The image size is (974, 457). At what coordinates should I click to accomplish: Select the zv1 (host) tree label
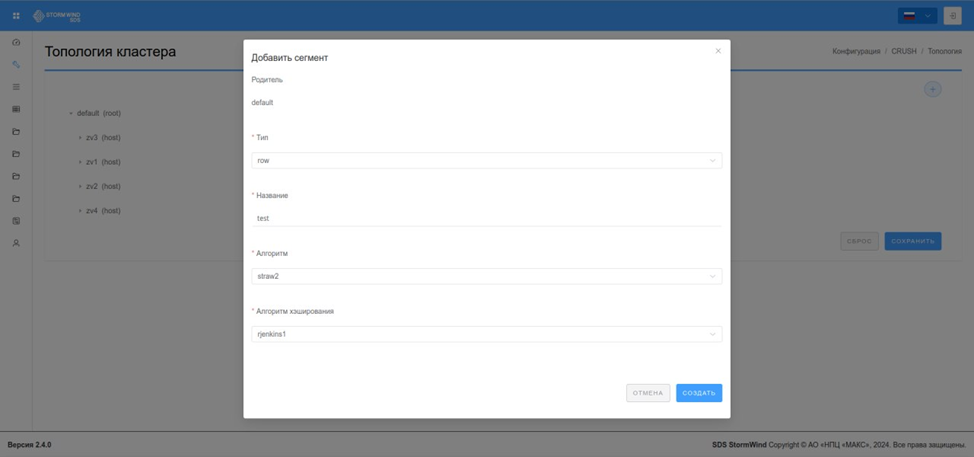103,162
